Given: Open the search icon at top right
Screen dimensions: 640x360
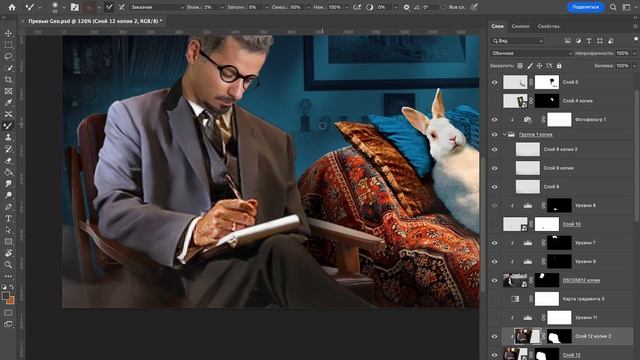Looking at the screenshot, I should (613, 7).
